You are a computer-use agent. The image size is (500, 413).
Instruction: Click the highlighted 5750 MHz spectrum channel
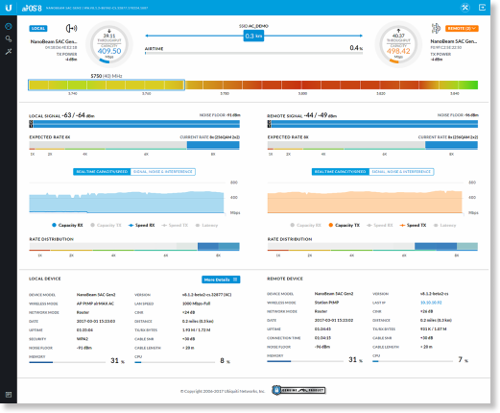tap(106, 85)
